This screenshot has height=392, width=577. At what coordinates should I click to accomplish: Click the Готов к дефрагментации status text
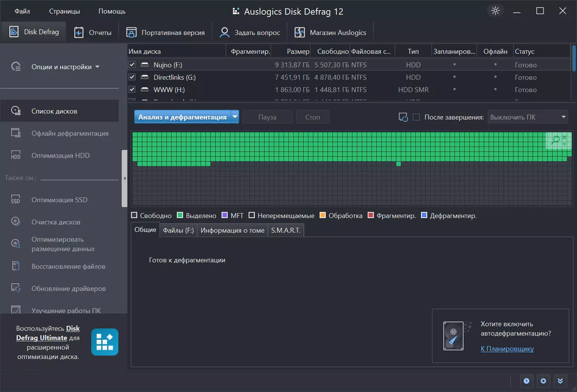[x=187, y=260]
